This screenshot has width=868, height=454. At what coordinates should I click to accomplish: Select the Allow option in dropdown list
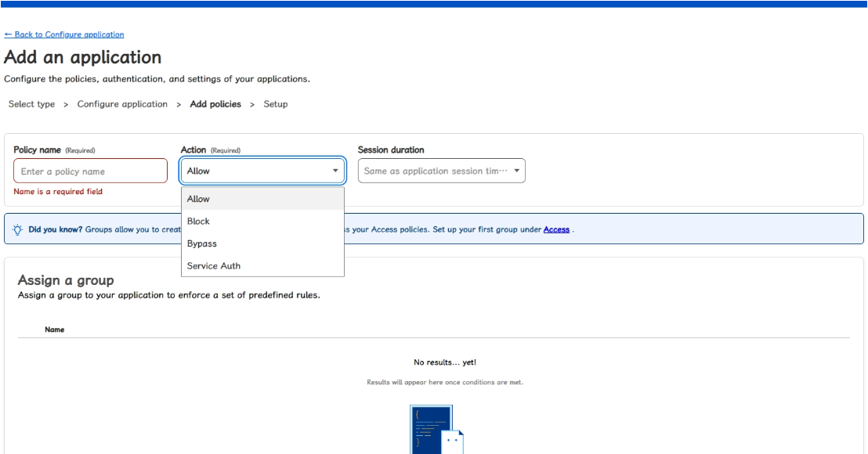pyautogui.click(x=262, y=199)
